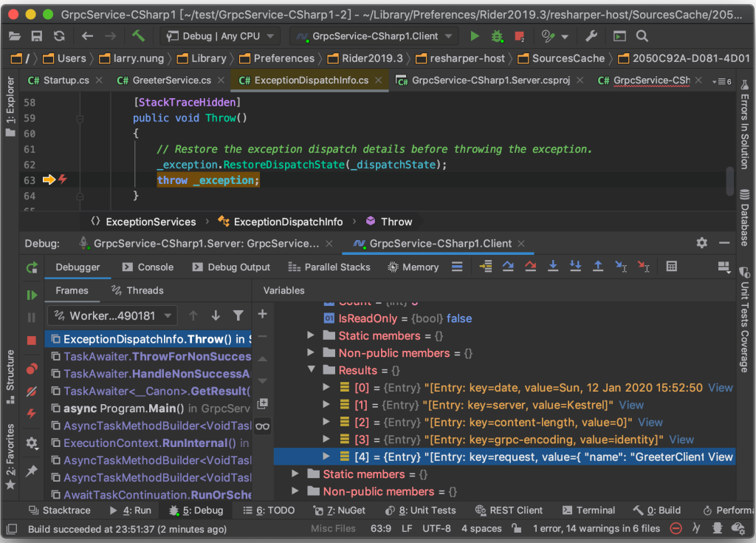Viewport: 756px width, 543px height.
Task: Resume program with the green resume icon
Action: [32, 295]
